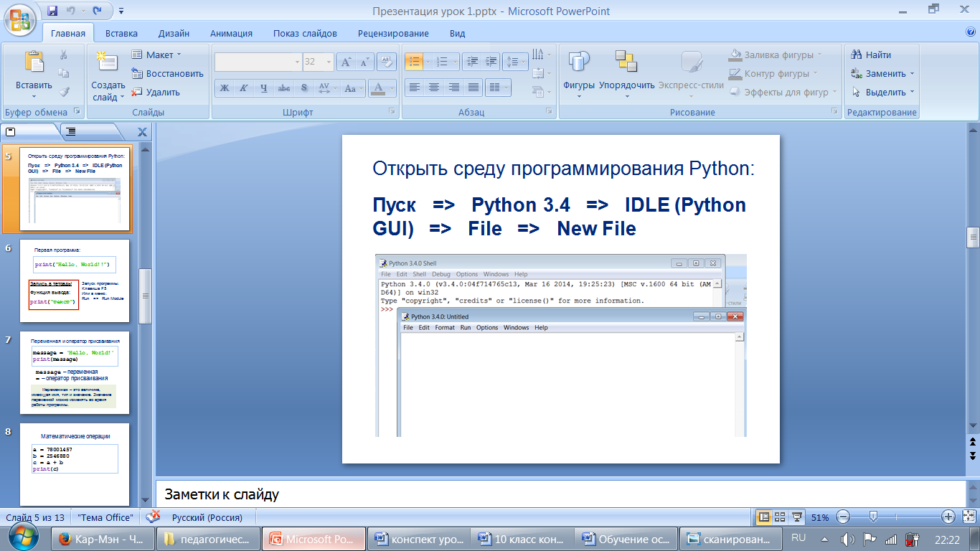This screenshot has height=551, width=980.
Task: Clear all formatting eraser icon
Action: 387,62
